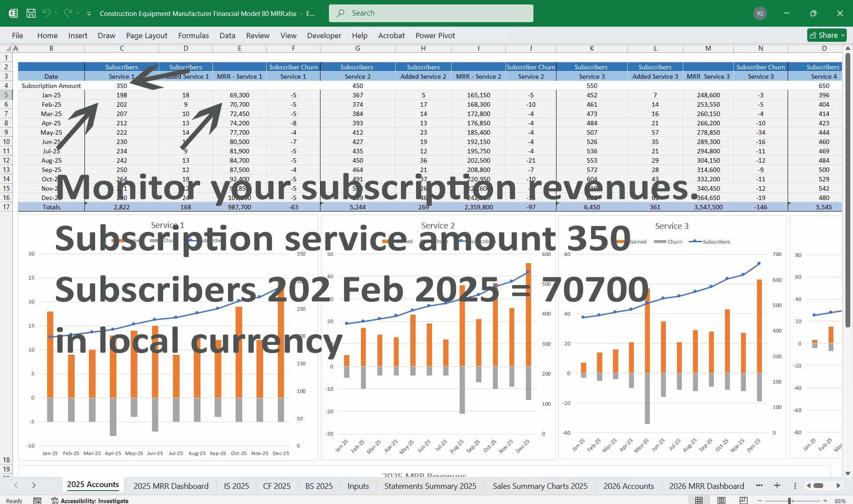Image resolution: width=853 pixels, height=504 pixels.
Task: Switch to 2025 MRR Dashboard sheet
Action: coord(171,486)
